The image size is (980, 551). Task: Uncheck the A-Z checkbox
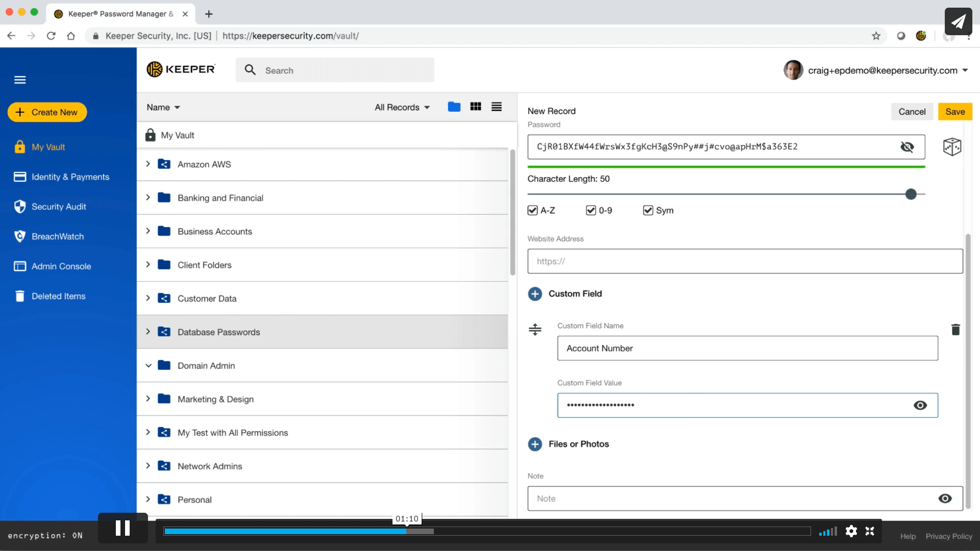point(532,211)
